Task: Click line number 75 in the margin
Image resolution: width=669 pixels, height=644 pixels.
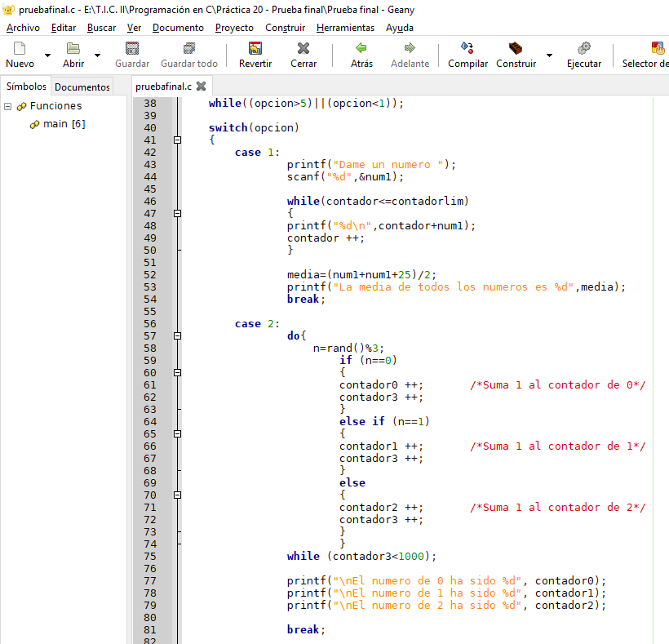Action: [150, 557]
